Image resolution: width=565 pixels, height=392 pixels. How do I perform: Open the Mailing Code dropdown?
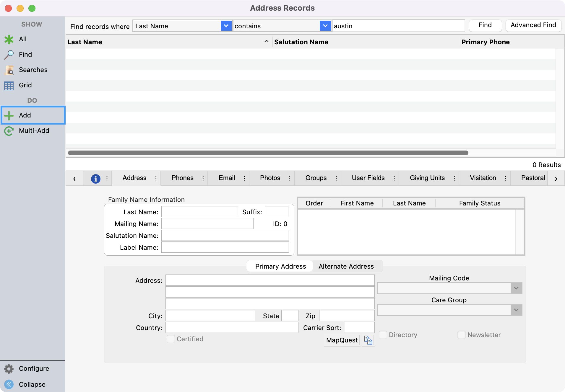(516, 288)
